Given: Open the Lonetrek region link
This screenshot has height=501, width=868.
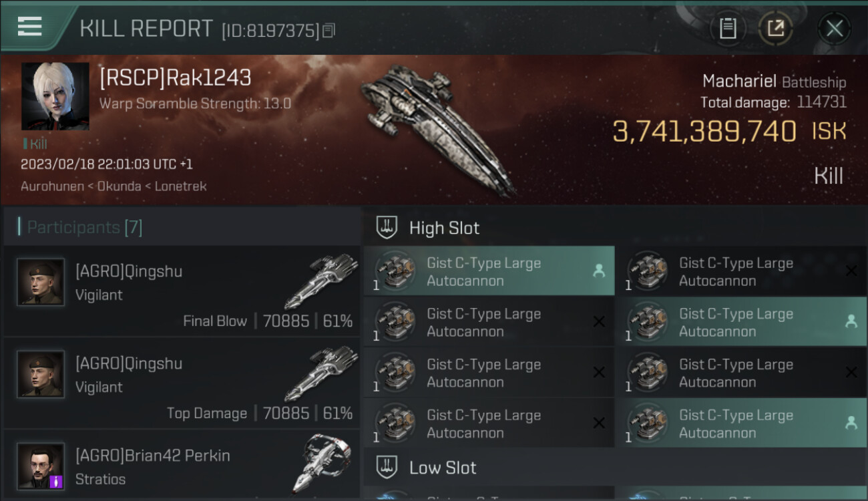Looking at the screenshot, I should (x=180, y=187).
